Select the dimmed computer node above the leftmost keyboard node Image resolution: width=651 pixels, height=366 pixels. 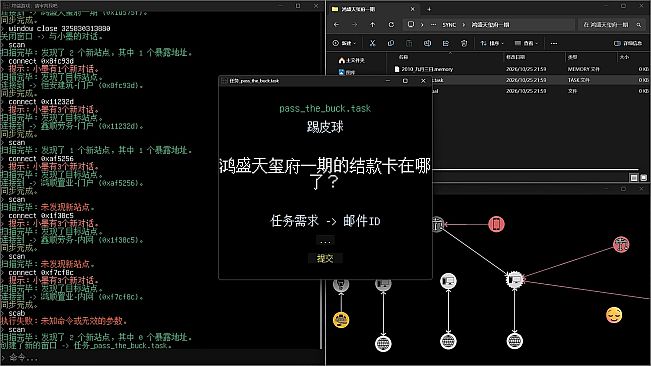pos(383,284)
